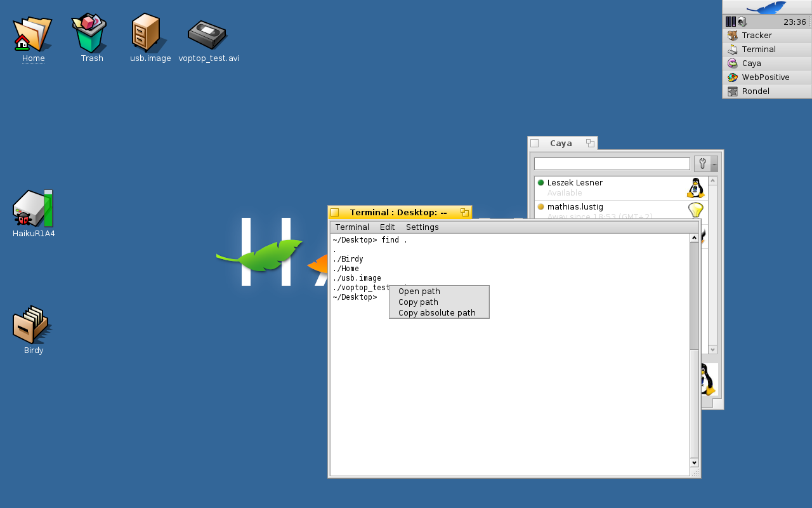
Task: Toggle the Terminal window zoom button
Action: tap(464, 212)
